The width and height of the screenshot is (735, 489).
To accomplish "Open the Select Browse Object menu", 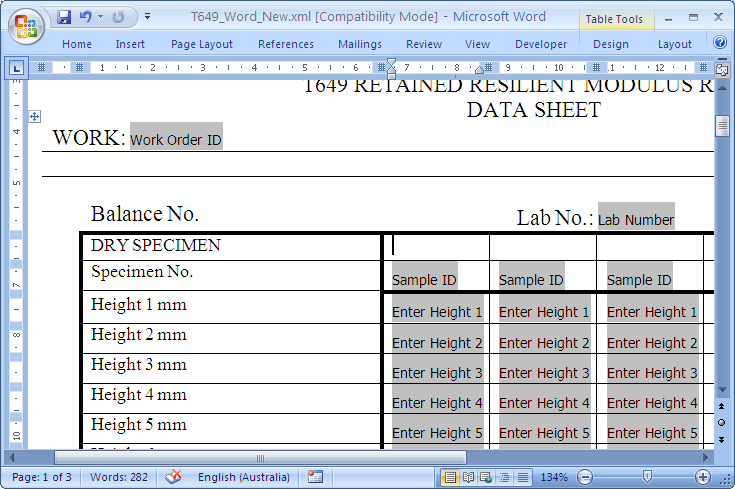I will [722, 422].
